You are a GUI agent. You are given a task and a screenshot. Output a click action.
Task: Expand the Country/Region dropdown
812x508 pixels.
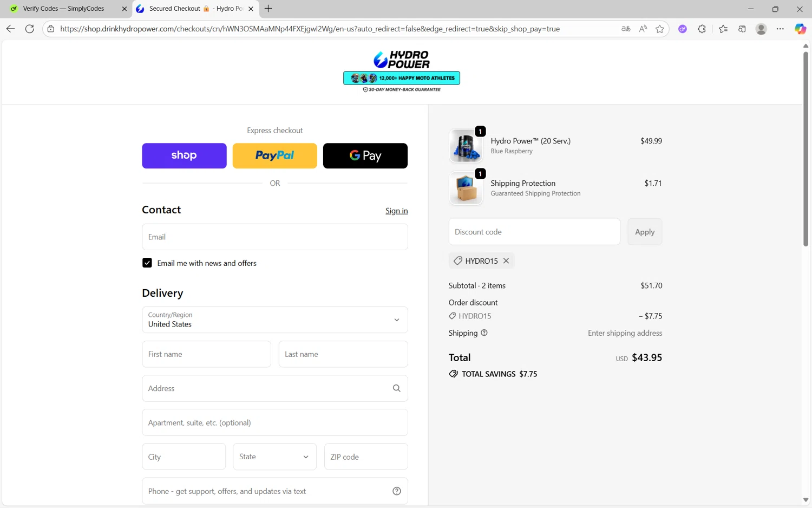coord(275,320)
